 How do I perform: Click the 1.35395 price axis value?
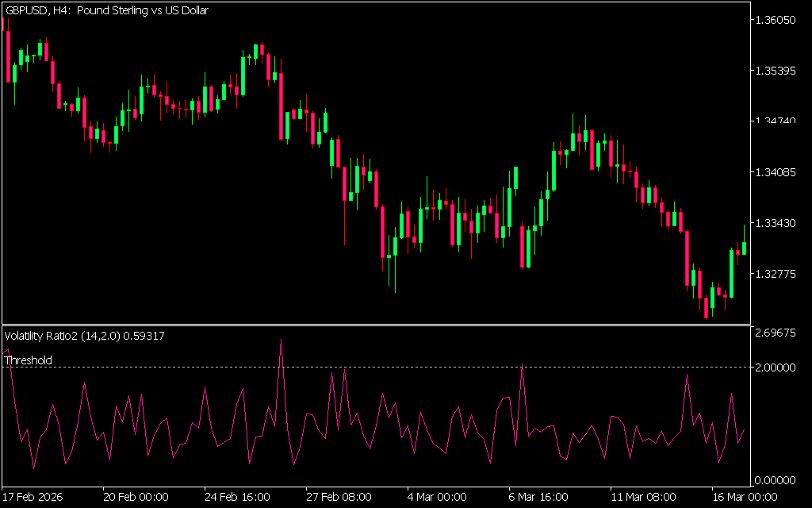(x=776, y=71)
